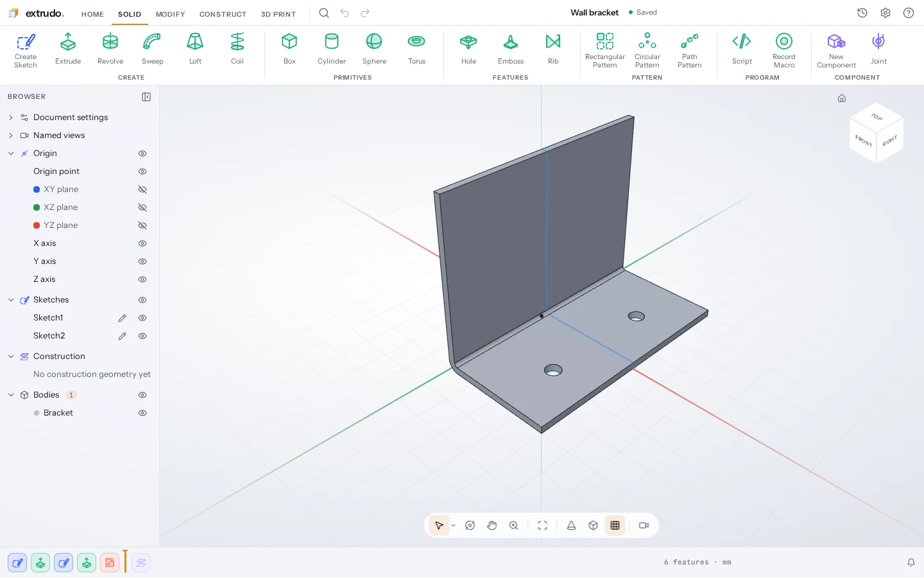924x578 pixels.
Task: Edit Sketch2 with pencil icon
Action: pos(122,336)
